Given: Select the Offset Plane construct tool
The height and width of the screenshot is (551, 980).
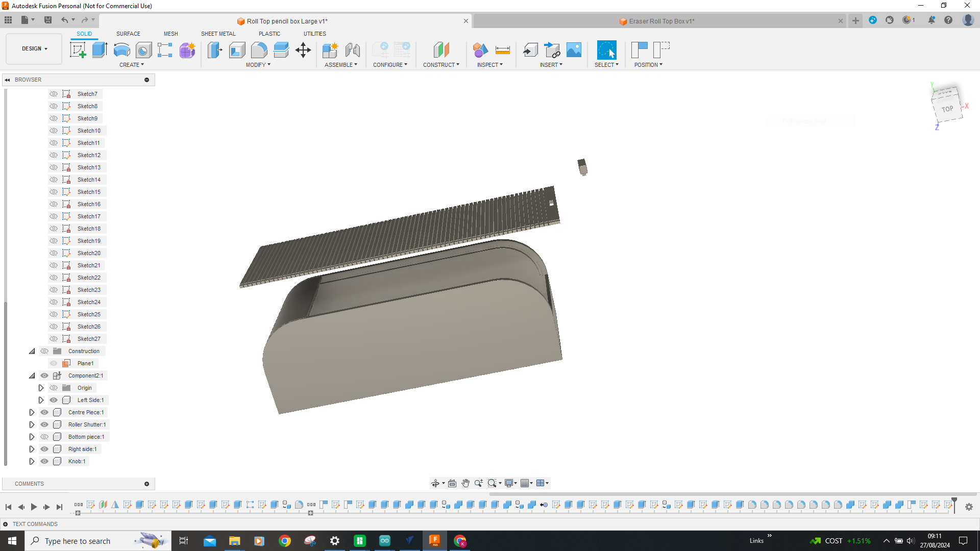Looking at the screenshot, I should point(441,50).
